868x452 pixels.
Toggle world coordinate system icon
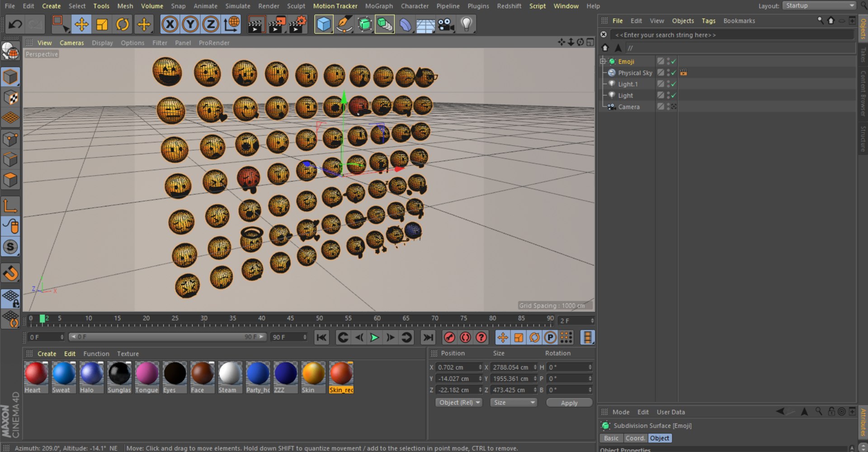click(x=231, y=24)
